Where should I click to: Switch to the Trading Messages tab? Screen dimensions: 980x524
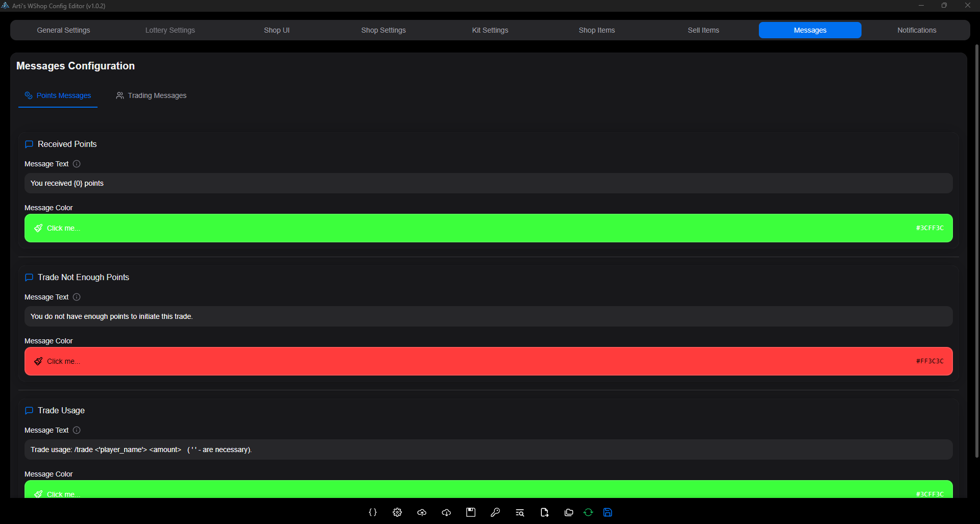pos(151,95)
